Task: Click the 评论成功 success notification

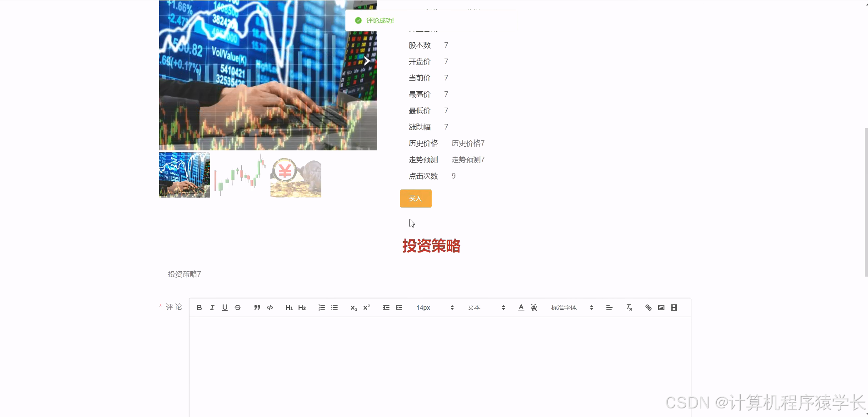Action: pyautogui.click(x=431, y=20)
